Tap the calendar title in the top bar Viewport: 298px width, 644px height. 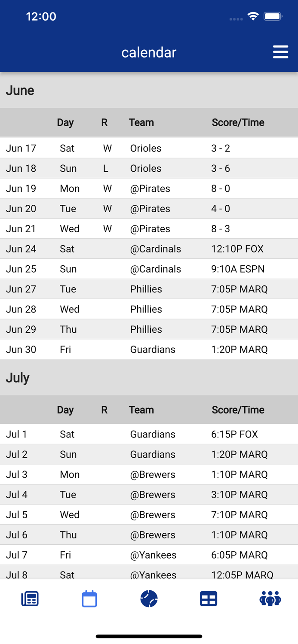point(149,52)
